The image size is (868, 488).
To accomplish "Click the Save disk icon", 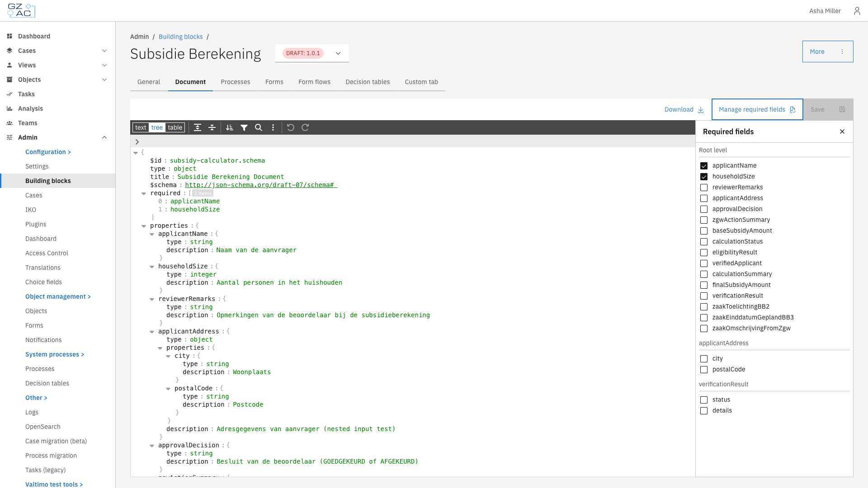I will (842, 109).
